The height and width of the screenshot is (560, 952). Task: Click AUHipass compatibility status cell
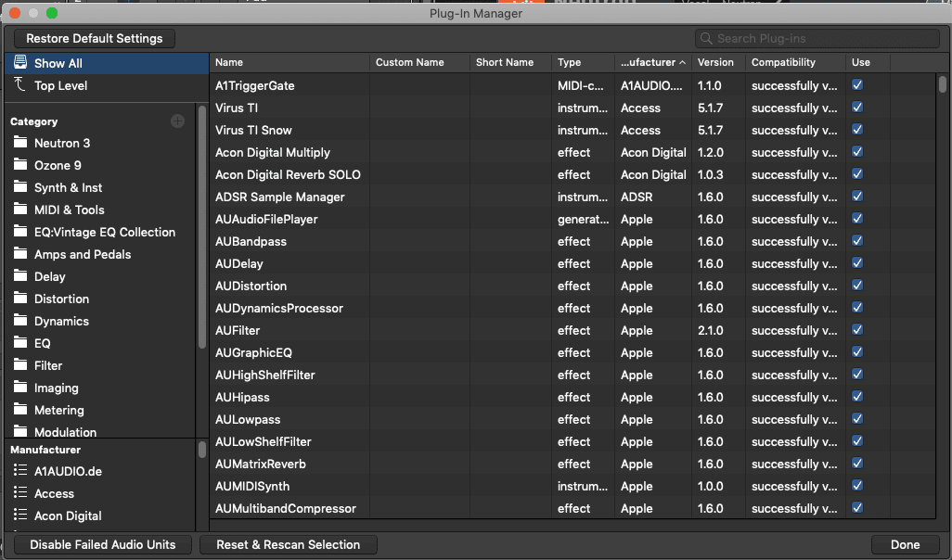click(795, 397)
